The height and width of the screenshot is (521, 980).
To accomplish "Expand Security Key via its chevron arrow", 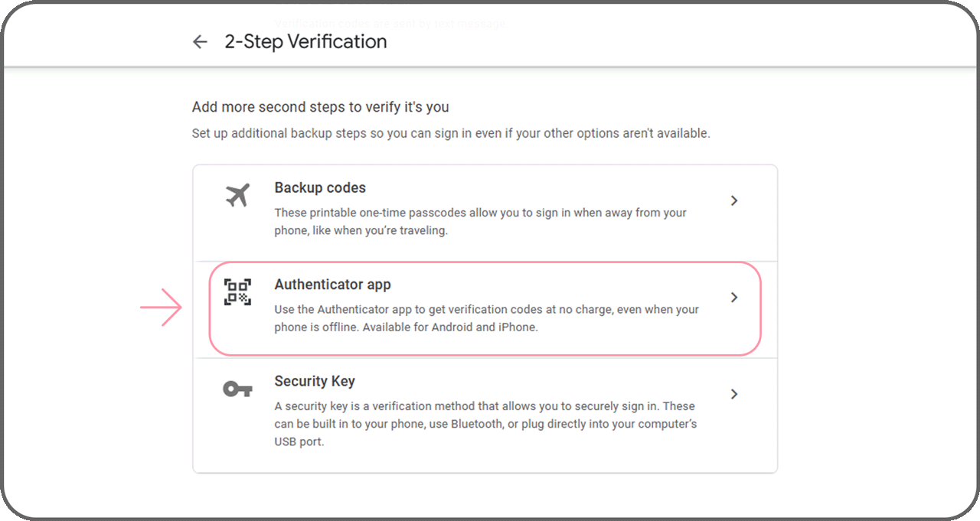I will (733, 394).
